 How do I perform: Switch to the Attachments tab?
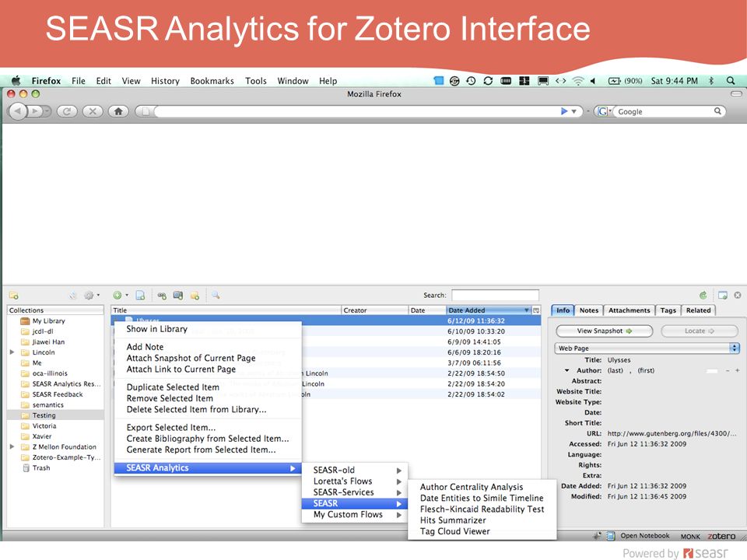tap(629, 310)
